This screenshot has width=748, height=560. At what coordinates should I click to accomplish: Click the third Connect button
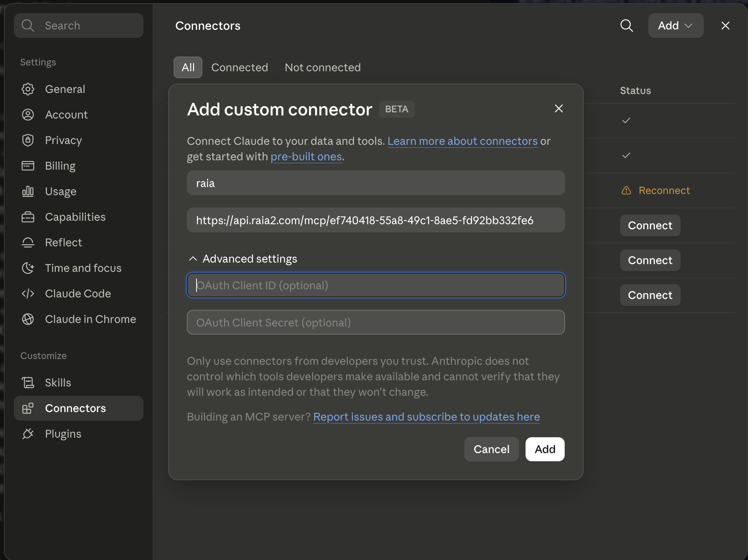[650, 295]
